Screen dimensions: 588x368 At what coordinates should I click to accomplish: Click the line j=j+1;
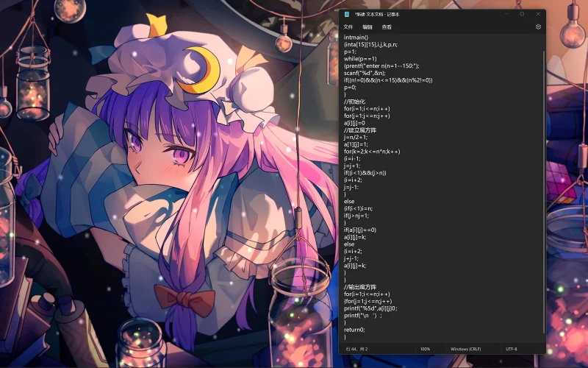(x=352, y=166)
